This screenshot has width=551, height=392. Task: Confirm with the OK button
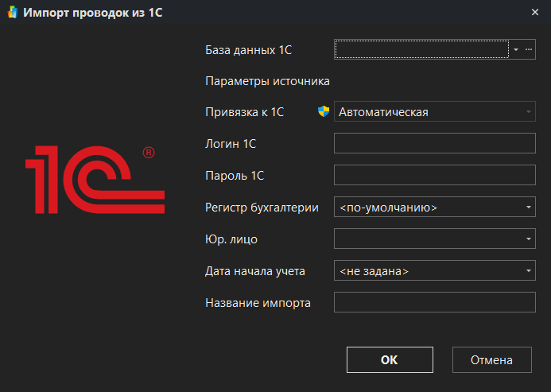[x=390, y=360]
